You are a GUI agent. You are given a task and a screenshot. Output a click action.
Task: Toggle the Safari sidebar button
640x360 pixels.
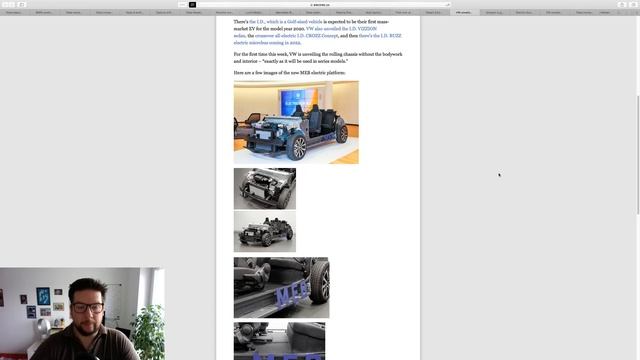pos(22,4)
